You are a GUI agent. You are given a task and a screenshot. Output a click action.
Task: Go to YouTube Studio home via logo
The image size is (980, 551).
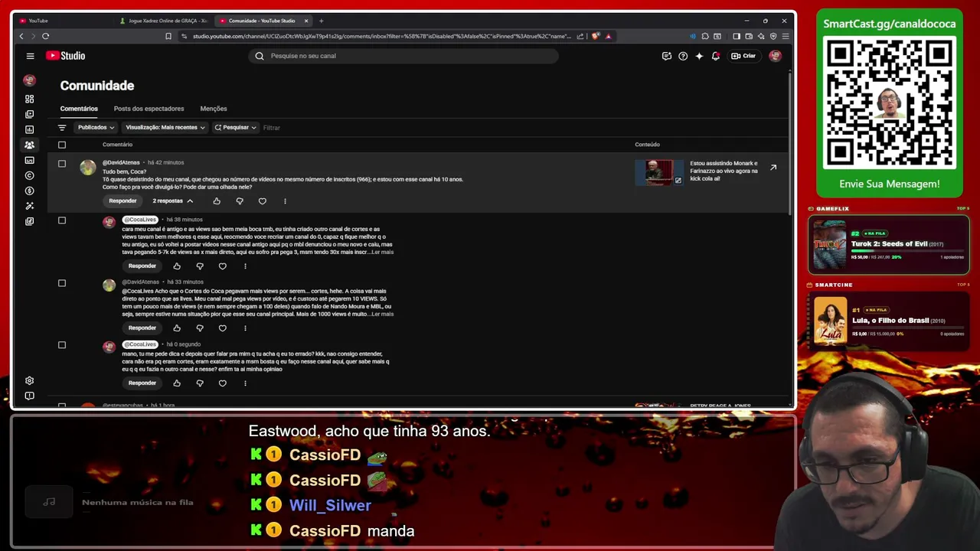pyautogui.click(x=65, y=56)
